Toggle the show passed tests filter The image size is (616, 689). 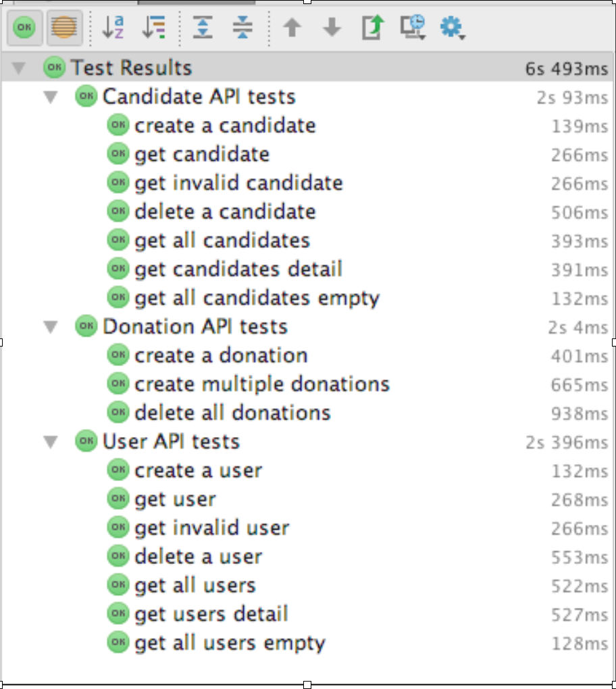24,28
